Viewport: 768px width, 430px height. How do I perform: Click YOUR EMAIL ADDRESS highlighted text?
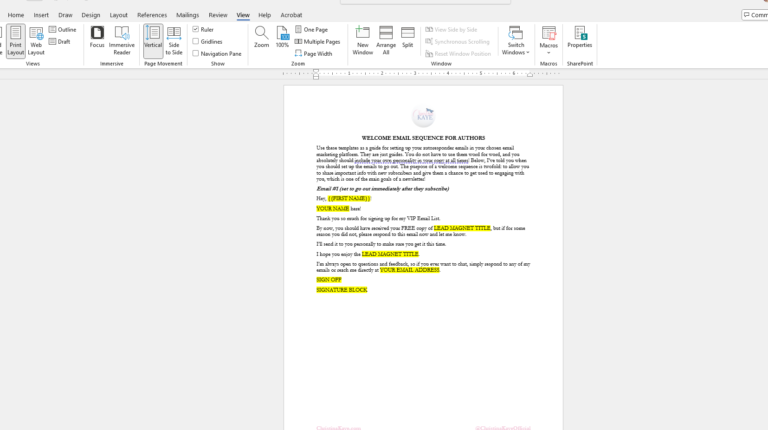coord(409,270)
